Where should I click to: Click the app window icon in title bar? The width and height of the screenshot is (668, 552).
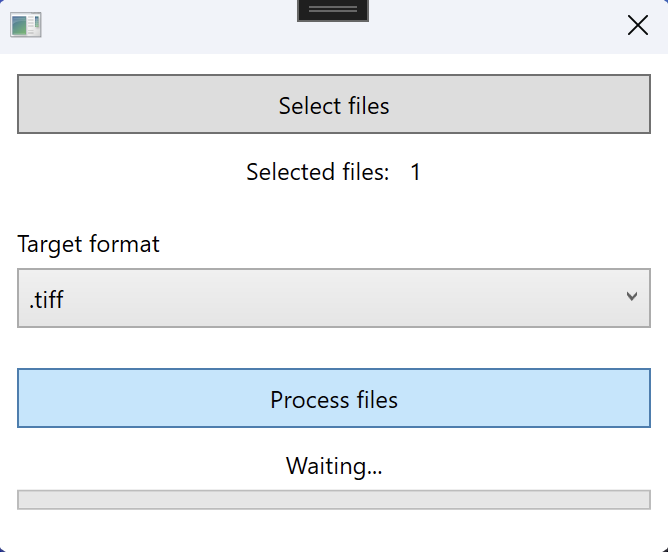(x=26, y=25)
